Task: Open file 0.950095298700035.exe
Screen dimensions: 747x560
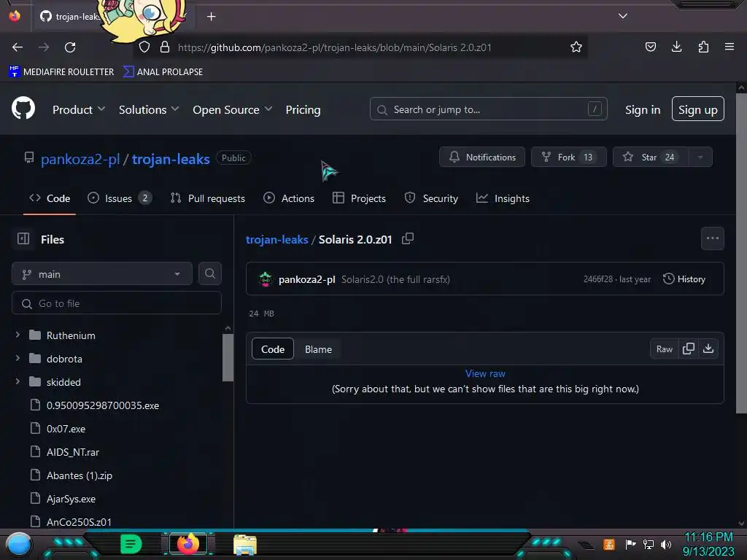Action: coord(102,405)
